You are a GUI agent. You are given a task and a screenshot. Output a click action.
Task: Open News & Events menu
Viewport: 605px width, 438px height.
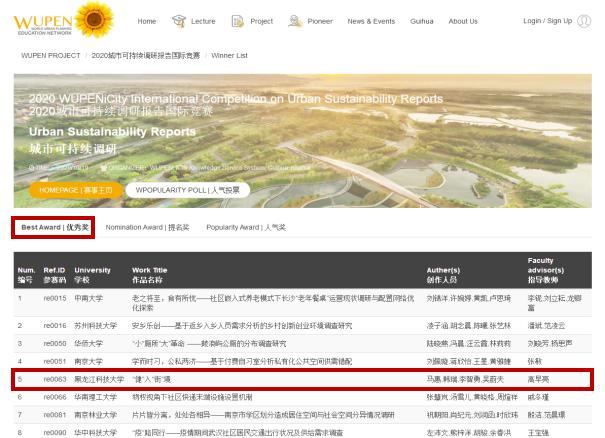[371, 21]
